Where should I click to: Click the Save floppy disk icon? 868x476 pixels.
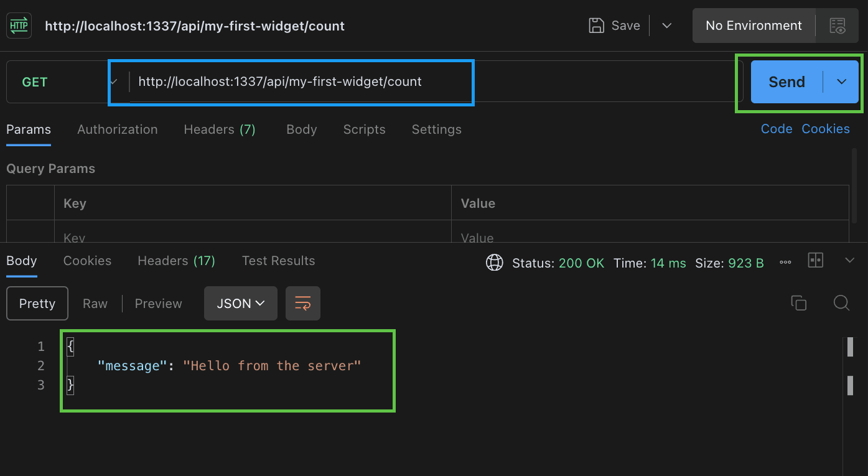[x=596, y=26]
